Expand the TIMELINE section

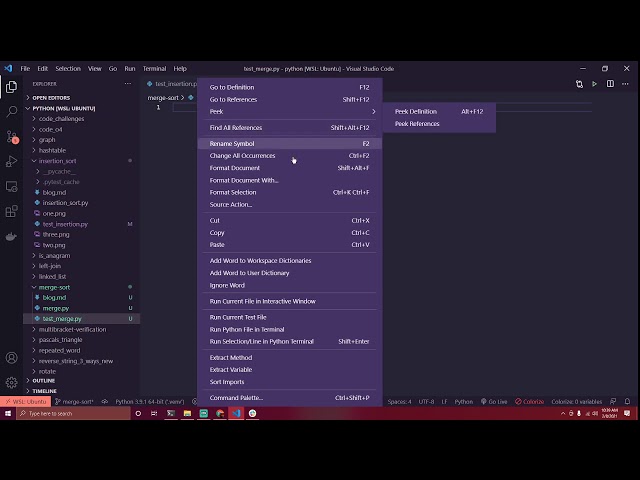(44, 391)
